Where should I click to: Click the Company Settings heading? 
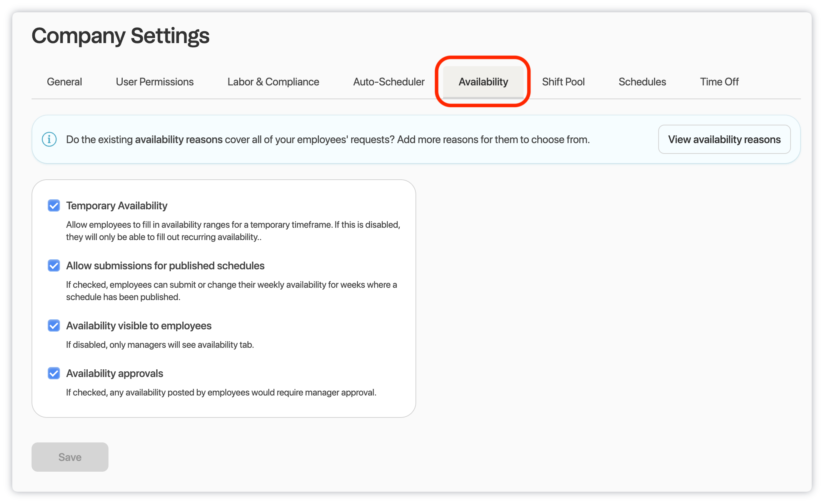coord(120,36)
